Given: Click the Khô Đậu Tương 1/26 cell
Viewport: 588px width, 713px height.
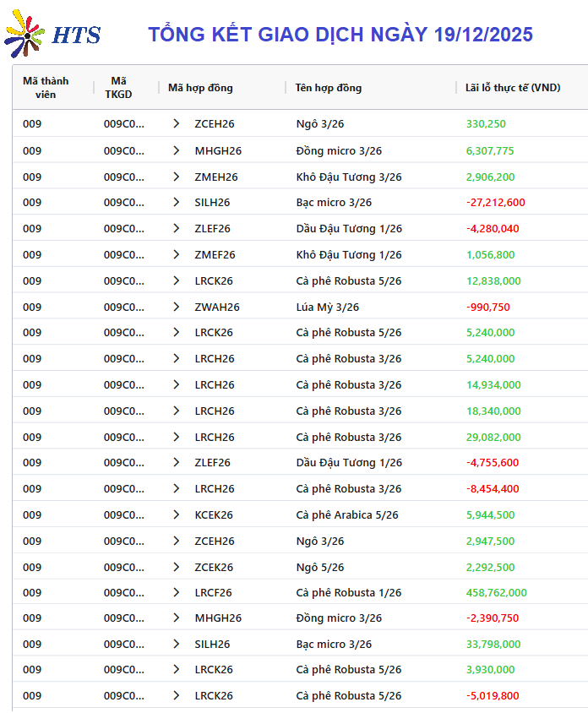Looking at the screenshot, I should 348,254.
